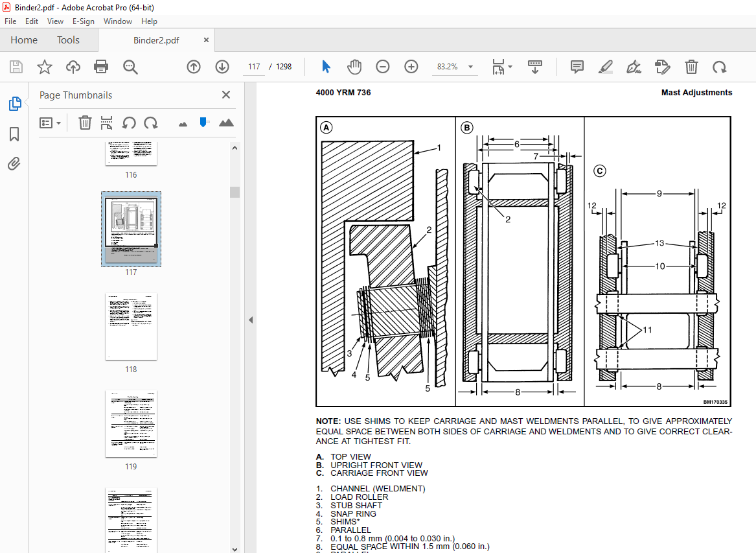Select the Highlight text pen tool
Viewport: 756px width, 553px height.
tap(605, 67)
